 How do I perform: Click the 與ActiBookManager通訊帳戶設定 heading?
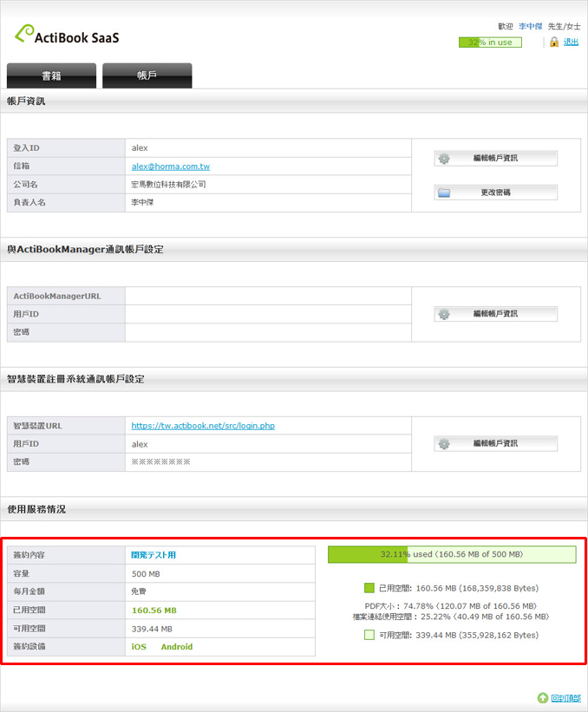click(x=85, y=249)
